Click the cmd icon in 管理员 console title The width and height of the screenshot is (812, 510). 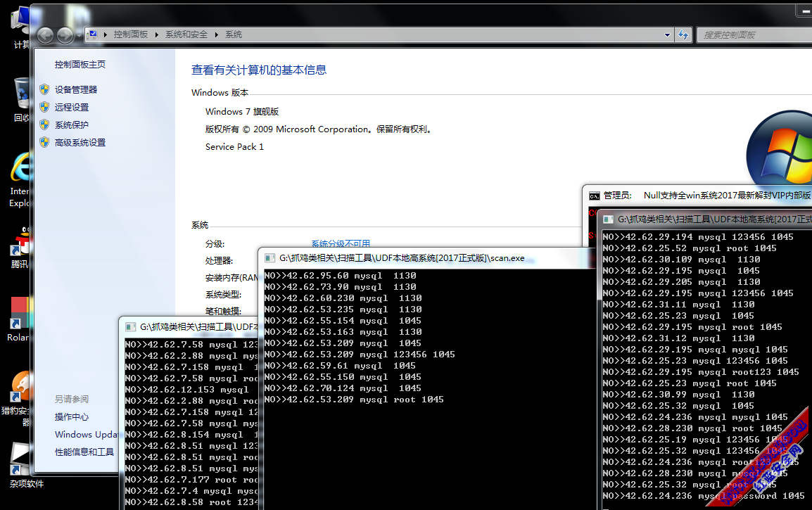(x=595, y=196)
